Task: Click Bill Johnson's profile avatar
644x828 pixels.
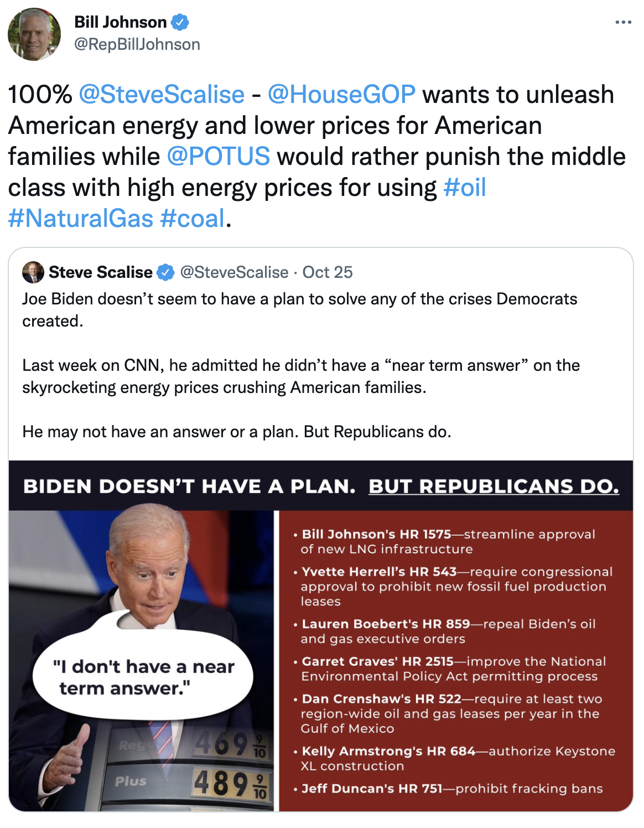Action: point(34,34)
